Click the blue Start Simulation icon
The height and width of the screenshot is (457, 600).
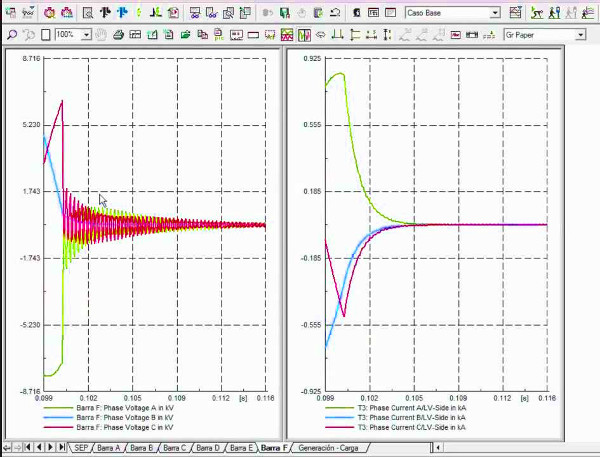pyautogui.click(x=122, y=13)
